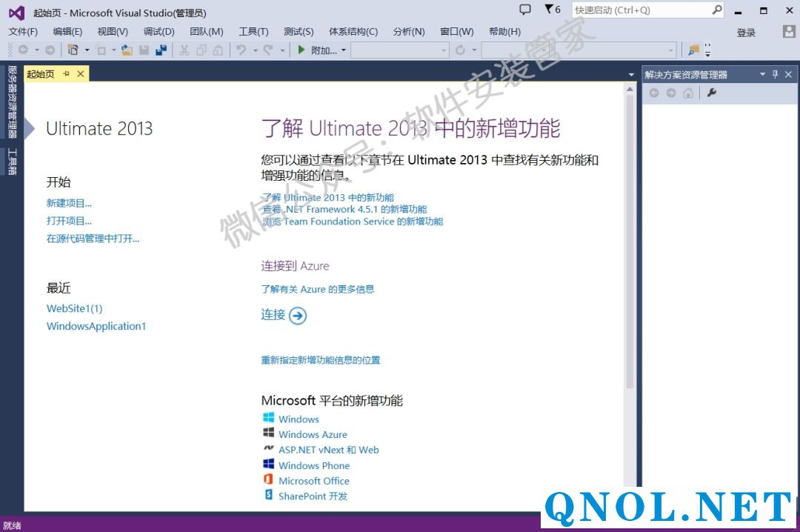Image resolution: width=800 pixels, height=532 pixels.
Task: Open Solution Explorer window position dropdown
Action: click(x=762, y=75)
